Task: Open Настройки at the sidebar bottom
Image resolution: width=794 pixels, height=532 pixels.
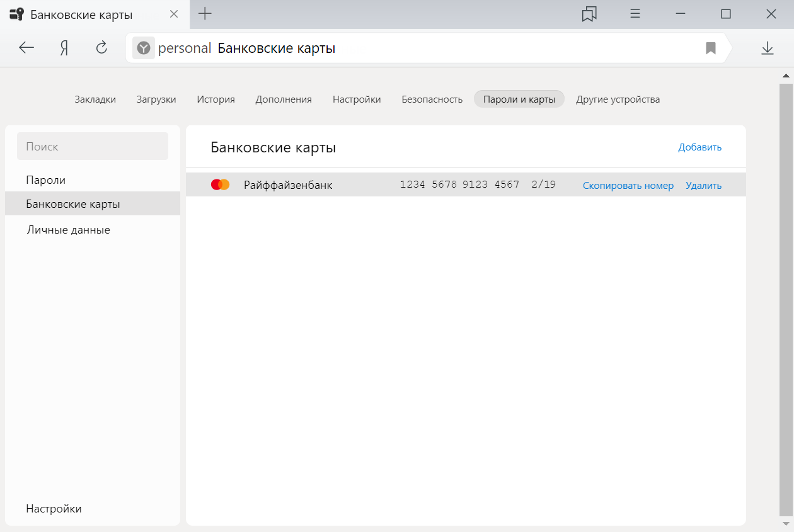Action: coord(54,509)
